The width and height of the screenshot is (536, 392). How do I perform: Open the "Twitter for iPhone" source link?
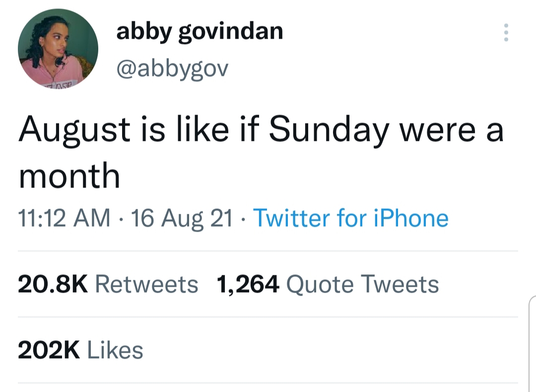(351, 218)
